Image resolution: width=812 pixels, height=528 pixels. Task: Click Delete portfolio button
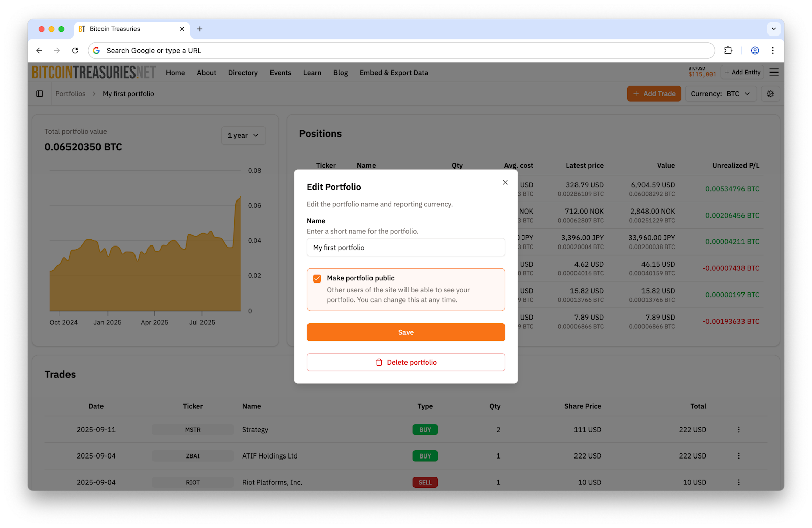click(405, 362)
